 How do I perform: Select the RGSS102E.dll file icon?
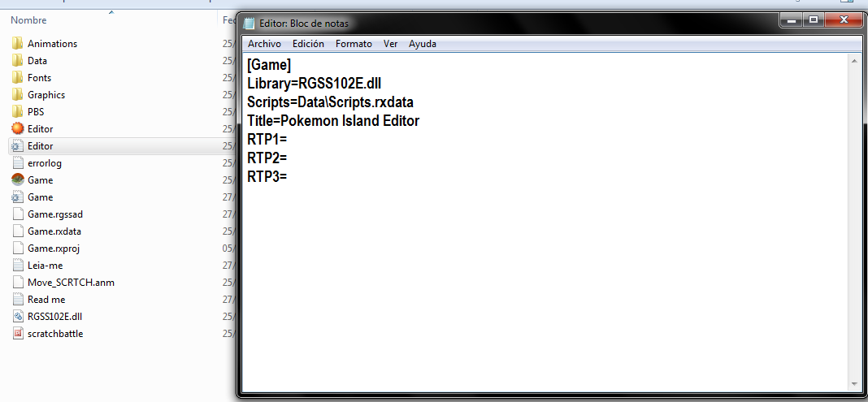point(17,317)
